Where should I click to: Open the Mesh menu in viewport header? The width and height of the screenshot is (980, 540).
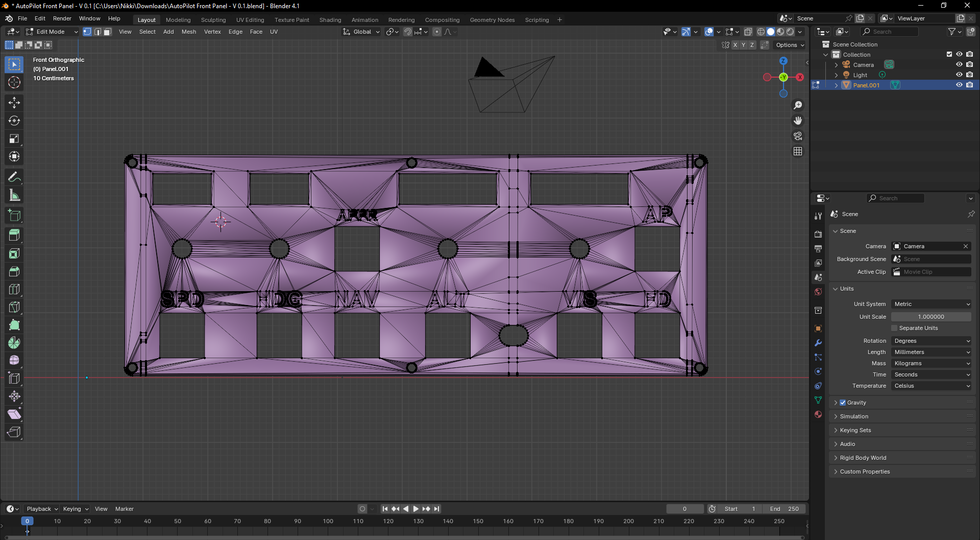189,32
